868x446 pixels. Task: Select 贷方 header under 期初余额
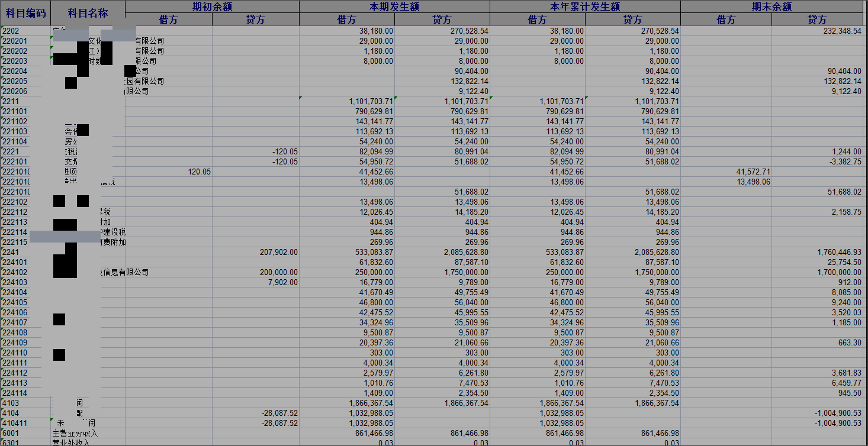(256, 20)
